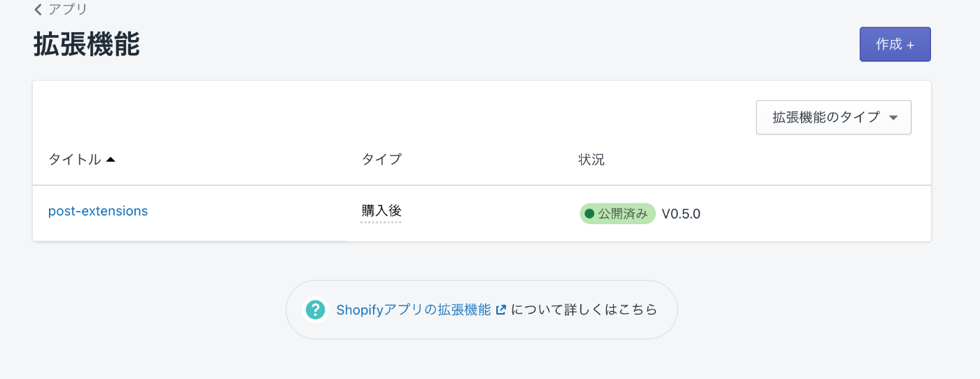Click the external link icon after 拡張機能
Screen dimensions: 980x379
point(500,310)
